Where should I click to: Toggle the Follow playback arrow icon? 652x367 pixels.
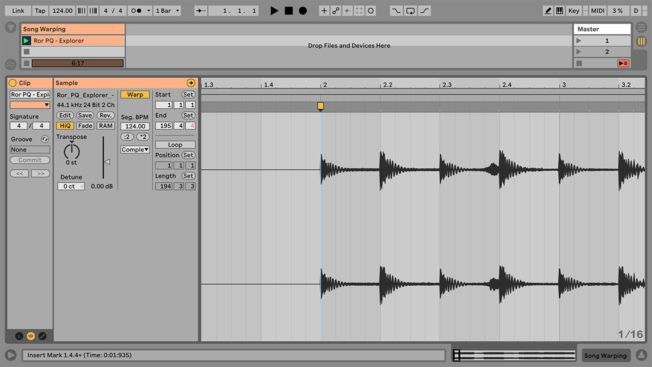(200, 11)
